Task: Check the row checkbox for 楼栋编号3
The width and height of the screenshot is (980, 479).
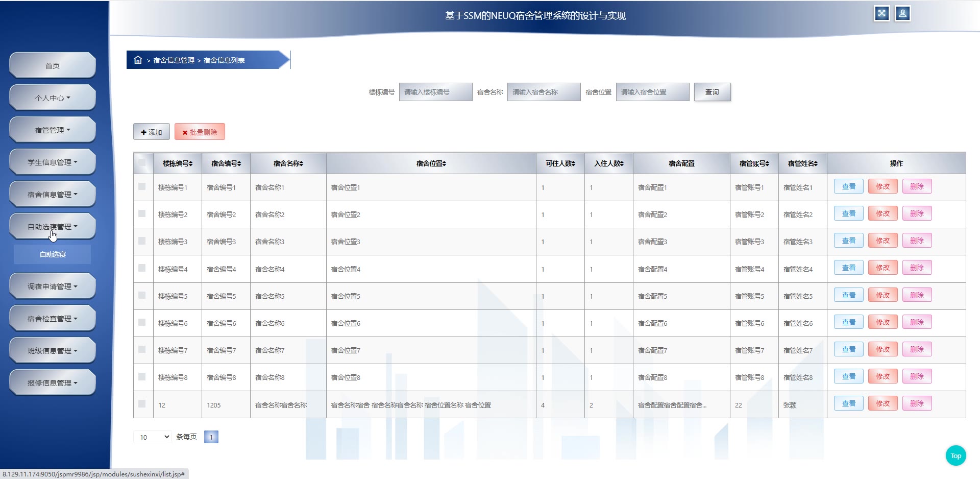Action: pos(142,241)
